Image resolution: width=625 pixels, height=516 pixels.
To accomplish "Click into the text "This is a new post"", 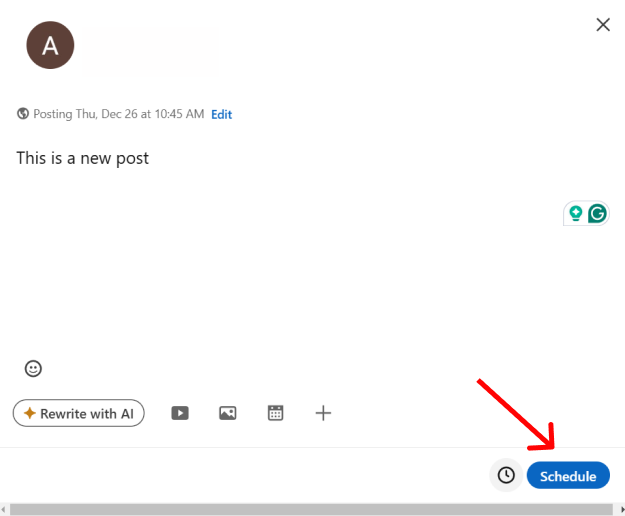I will 83,159.
